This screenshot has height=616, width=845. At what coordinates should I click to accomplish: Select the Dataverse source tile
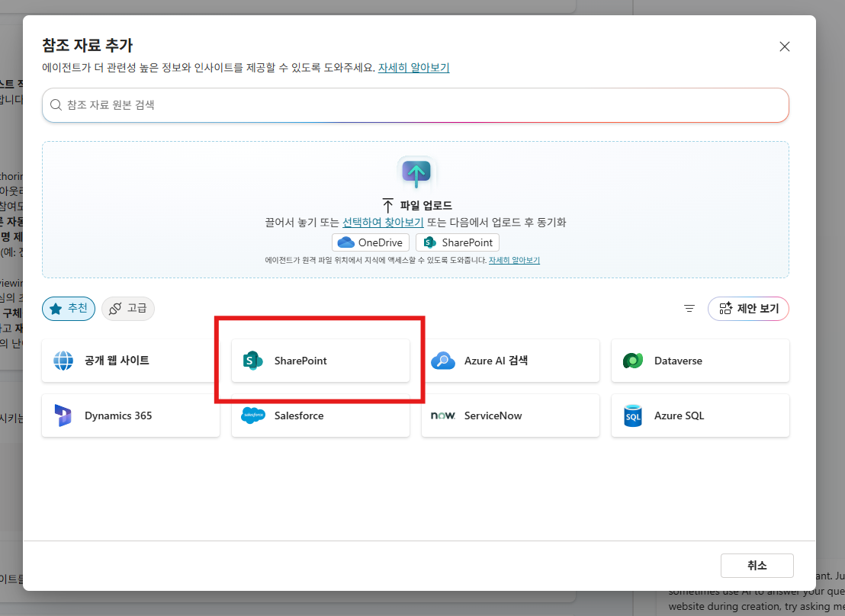700,361
